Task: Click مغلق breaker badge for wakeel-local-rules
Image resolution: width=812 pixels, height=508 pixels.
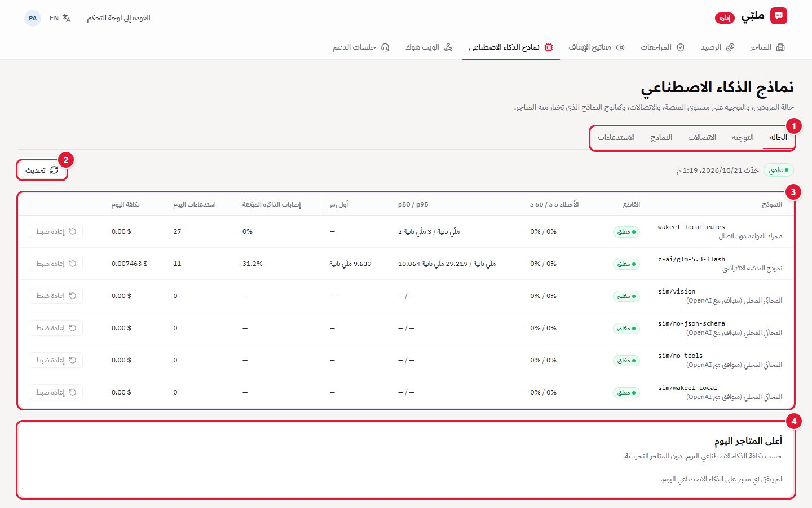Action: [626, 232]
